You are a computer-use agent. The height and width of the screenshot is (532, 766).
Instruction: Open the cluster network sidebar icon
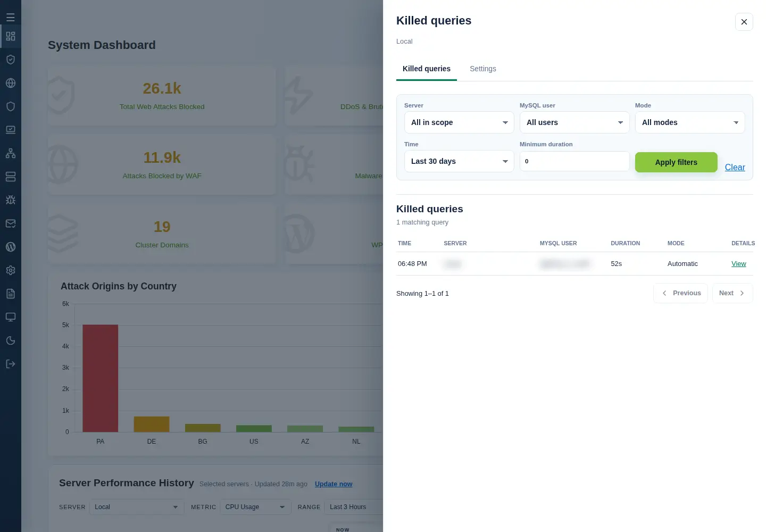tap(10, 153)
